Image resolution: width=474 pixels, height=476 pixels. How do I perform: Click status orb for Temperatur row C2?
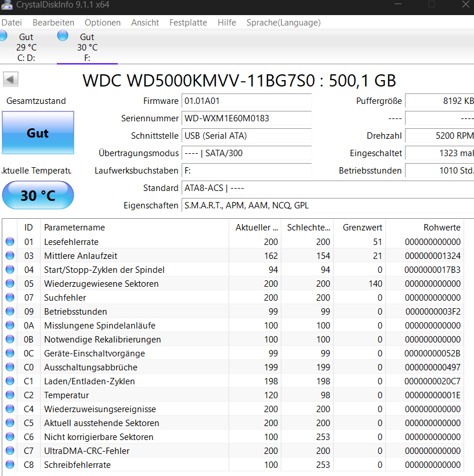(10, 395)
